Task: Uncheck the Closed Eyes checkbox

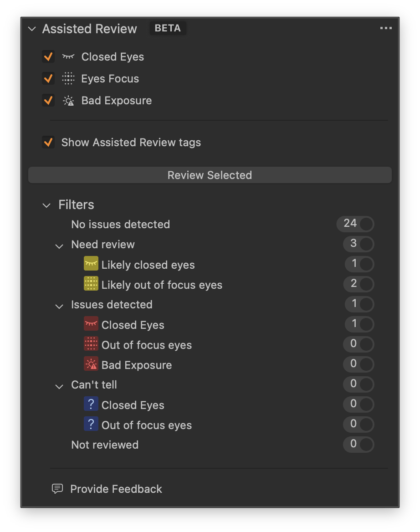Action: point(48,56)
